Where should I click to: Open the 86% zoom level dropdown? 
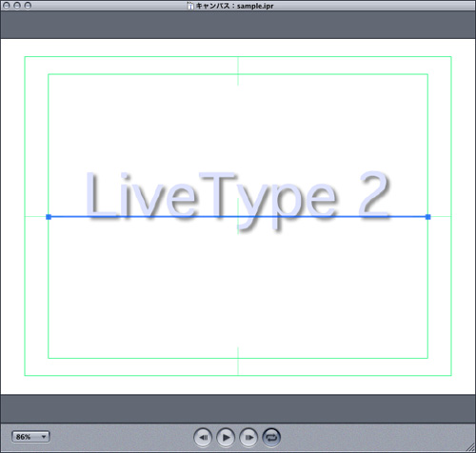tap(30, 437)
